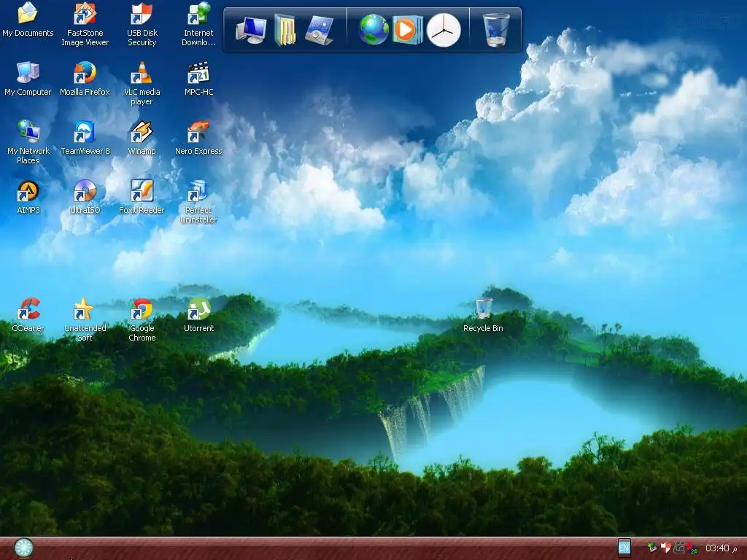
Task: Click the Safely Remove Hardware tray icon
Action: (653, 548)
